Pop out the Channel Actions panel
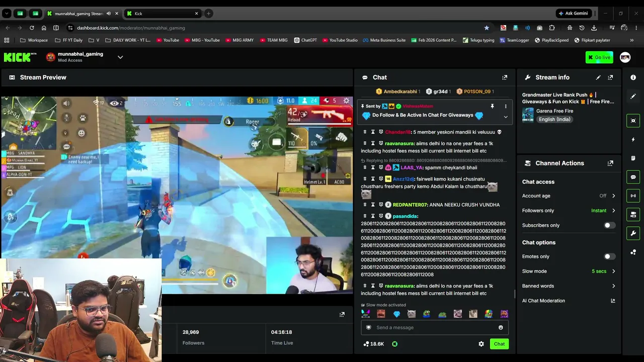This screenshot has height=362, width=644. click(610, 163)
